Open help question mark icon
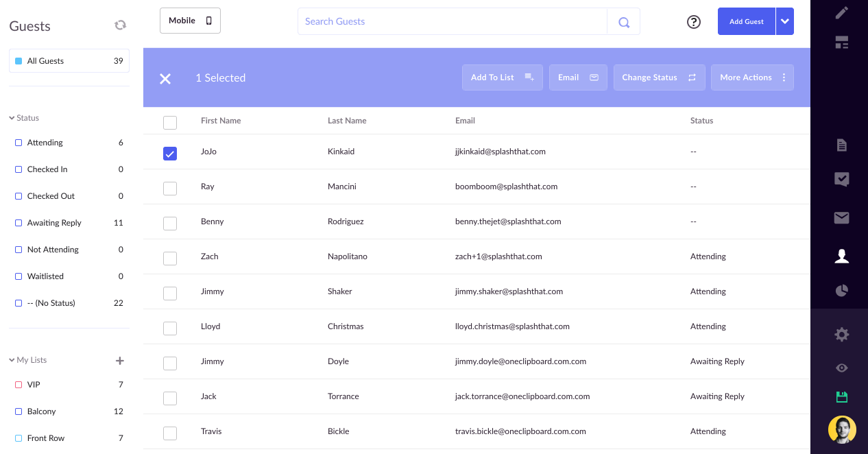 click(694, 22)
